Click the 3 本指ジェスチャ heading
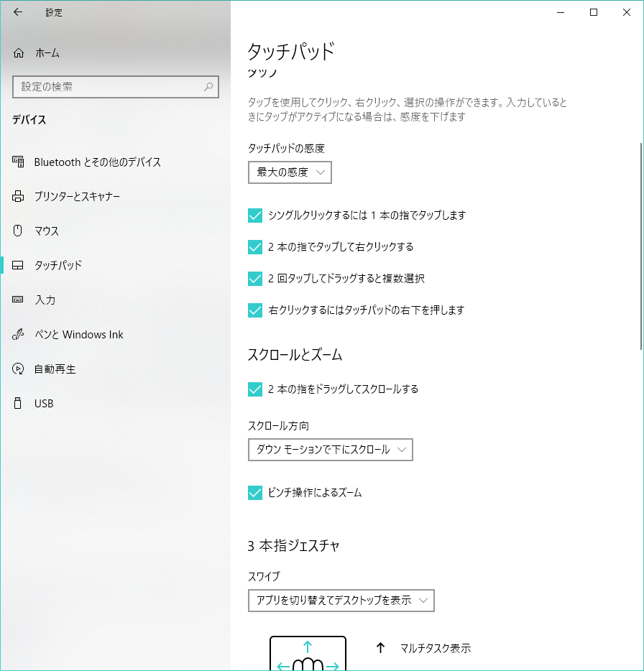This screenshot has height=671, width=644. (x=293, y=545)
